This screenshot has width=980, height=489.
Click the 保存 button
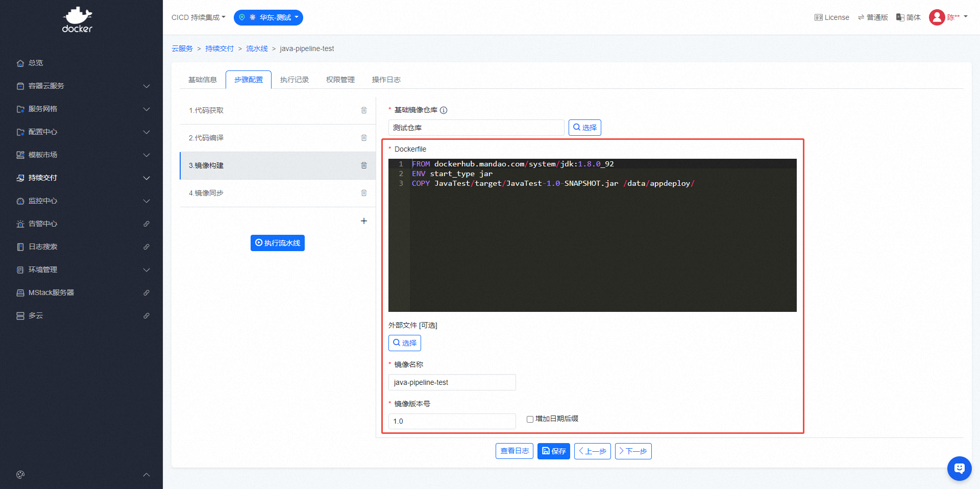(x=553, y=451)
